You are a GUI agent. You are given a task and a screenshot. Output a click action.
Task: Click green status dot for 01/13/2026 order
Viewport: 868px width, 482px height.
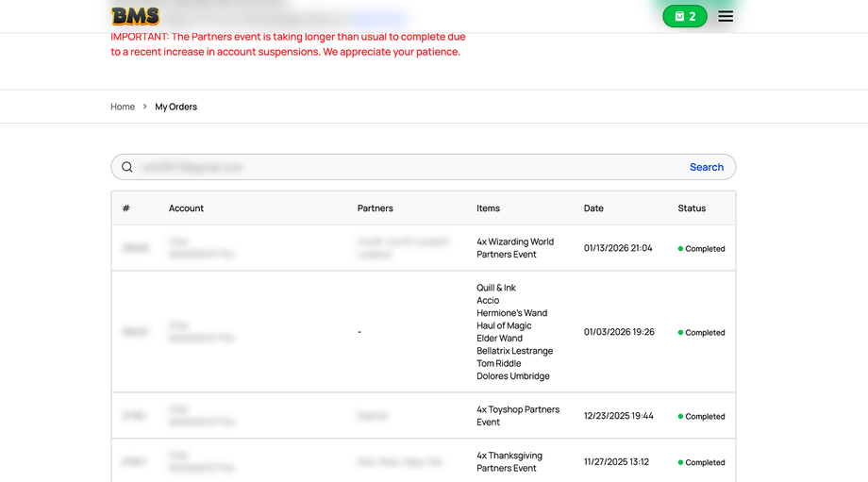click(681, 249)
